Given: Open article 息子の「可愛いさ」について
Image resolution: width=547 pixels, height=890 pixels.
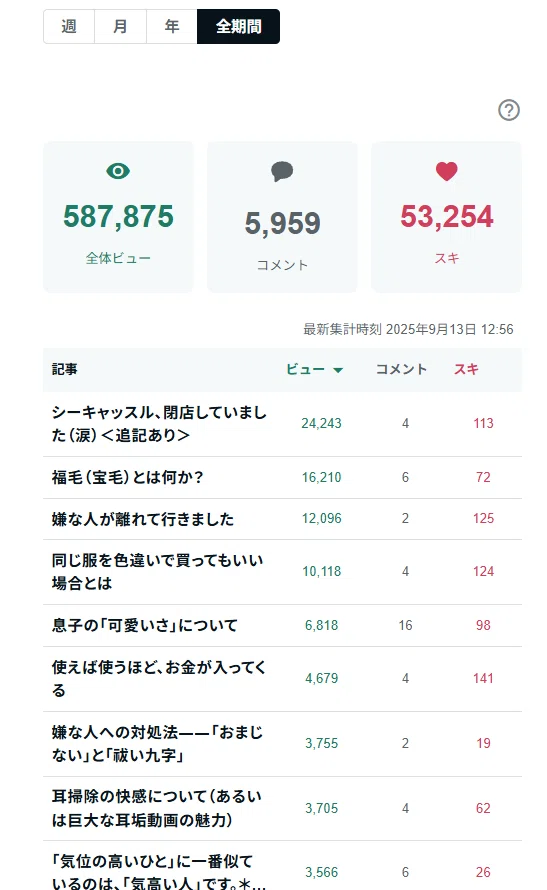Looking at the screenshot, I should pyautogui.click(x=145, y=625).
